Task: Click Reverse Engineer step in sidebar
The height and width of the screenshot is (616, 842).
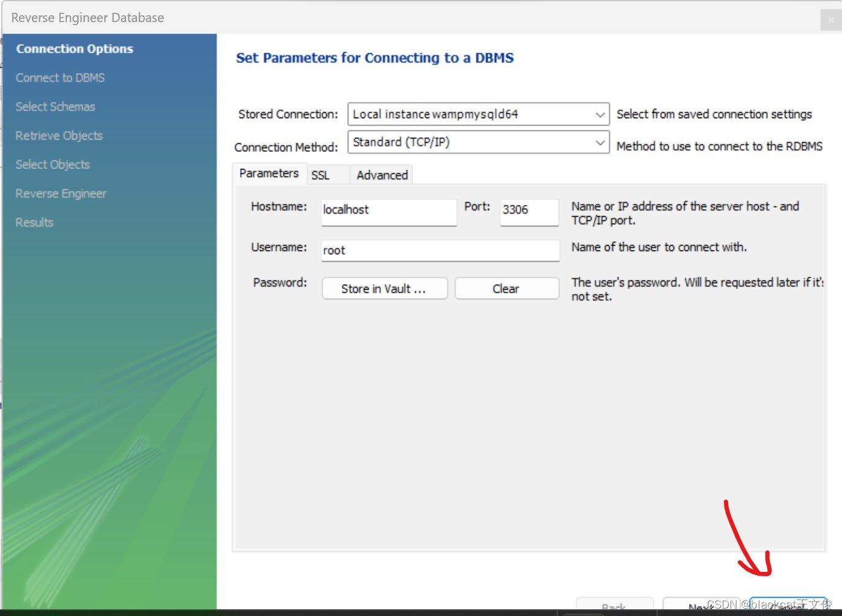Action: tap(61, 193)
